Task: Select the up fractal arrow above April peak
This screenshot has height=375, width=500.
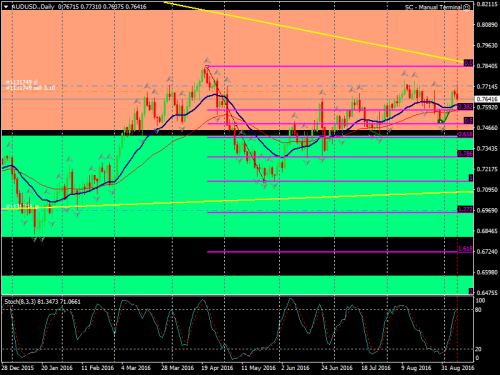Action: point(207,60)
